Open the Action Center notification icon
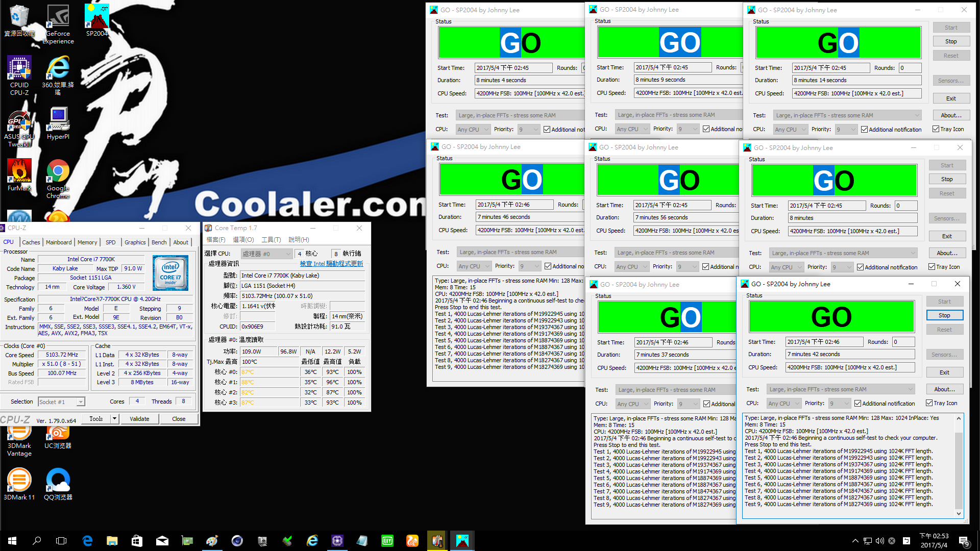 964,541
